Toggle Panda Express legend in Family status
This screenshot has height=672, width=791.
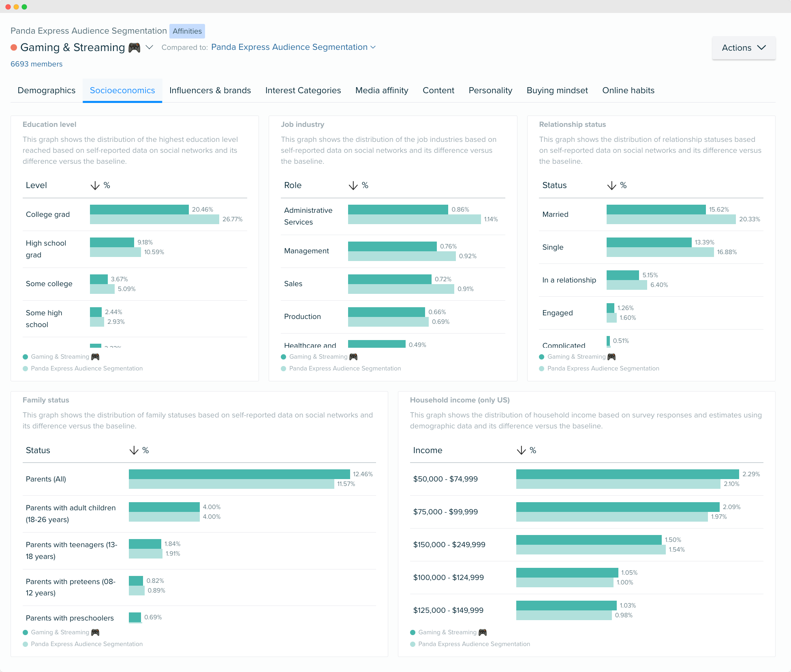[x=83, y=644]
